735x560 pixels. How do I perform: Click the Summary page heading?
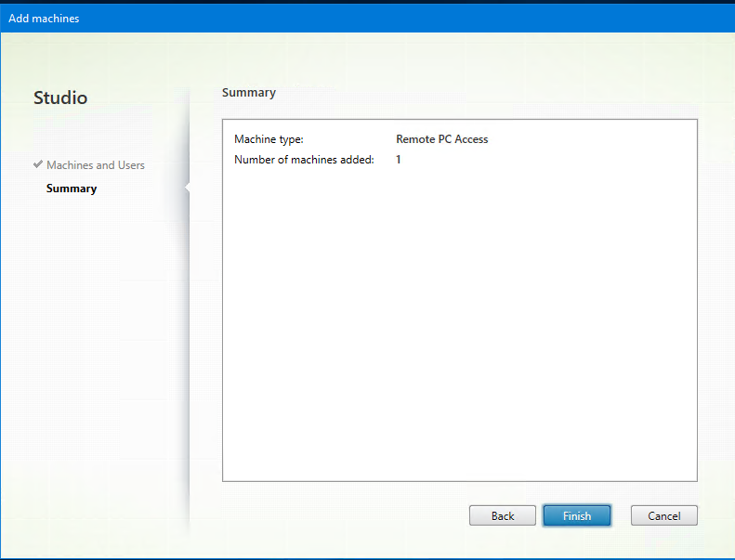click(248, 93)
